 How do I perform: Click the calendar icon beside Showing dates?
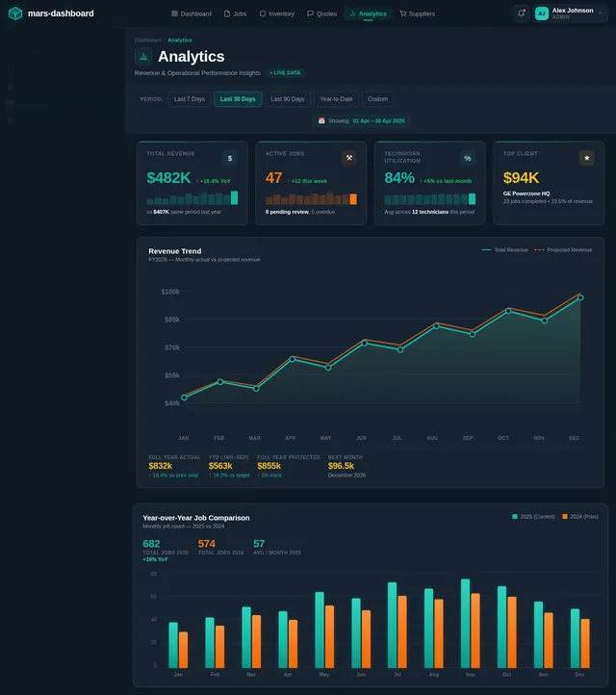point(321,120)
